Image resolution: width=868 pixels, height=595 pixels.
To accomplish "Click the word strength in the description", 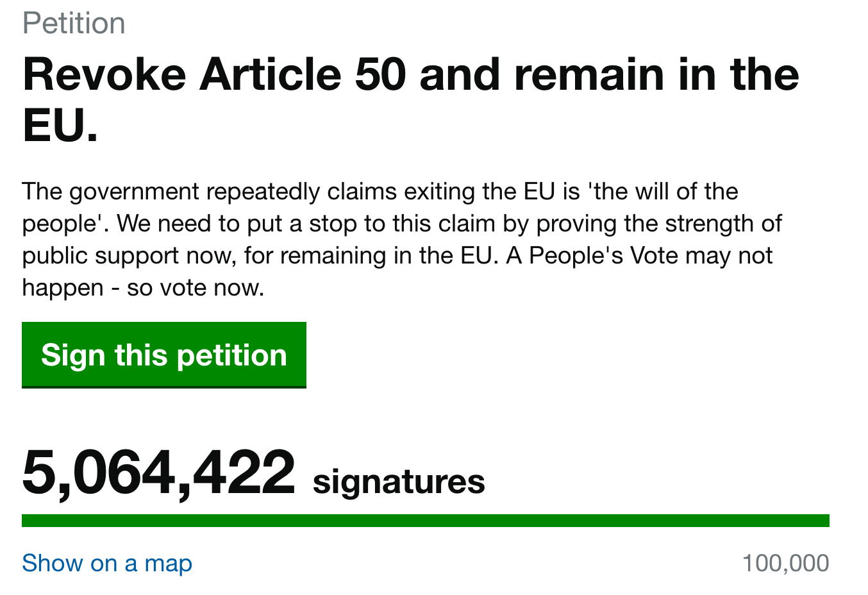I will click(x=710, y=224).
